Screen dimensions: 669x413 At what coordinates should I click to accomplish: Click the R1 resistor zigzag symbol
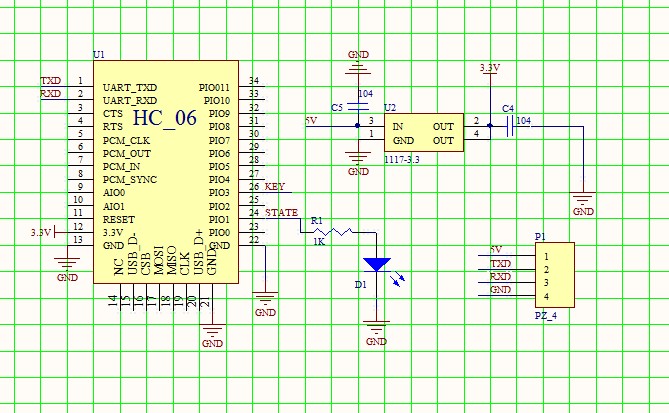pyautogui.click(x=337, y=232)
